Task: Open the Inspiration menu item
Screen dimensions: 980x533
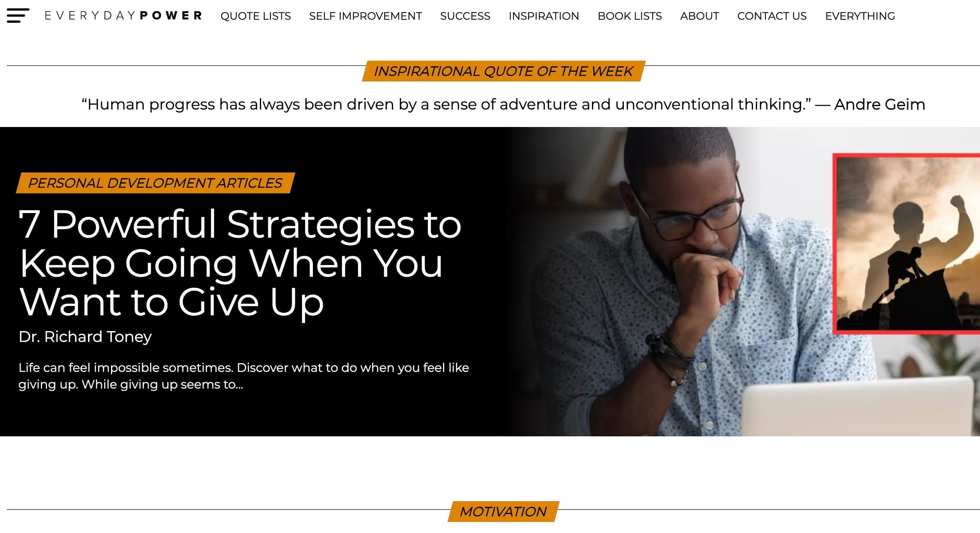Action: 544,16
